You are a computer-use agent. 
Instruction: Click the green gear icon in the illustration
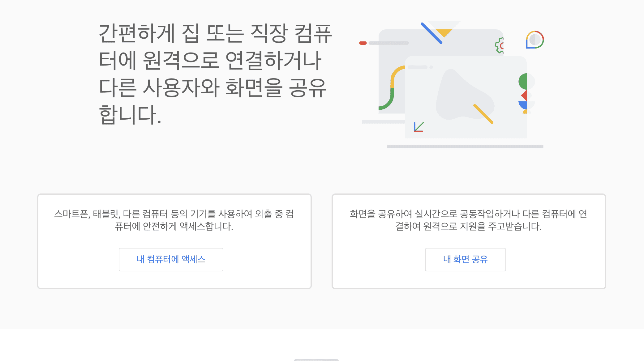[x=499, y=46]
